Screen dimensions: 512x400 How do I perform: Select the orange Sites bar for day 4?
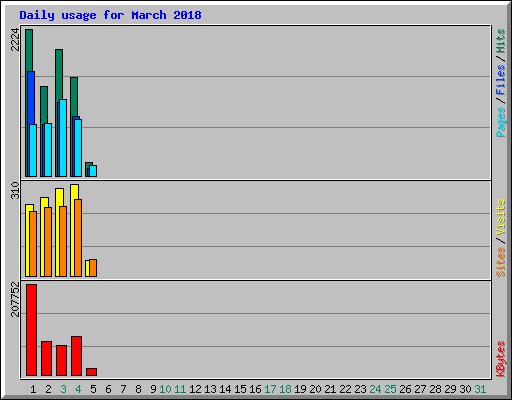tap(78, 238)
